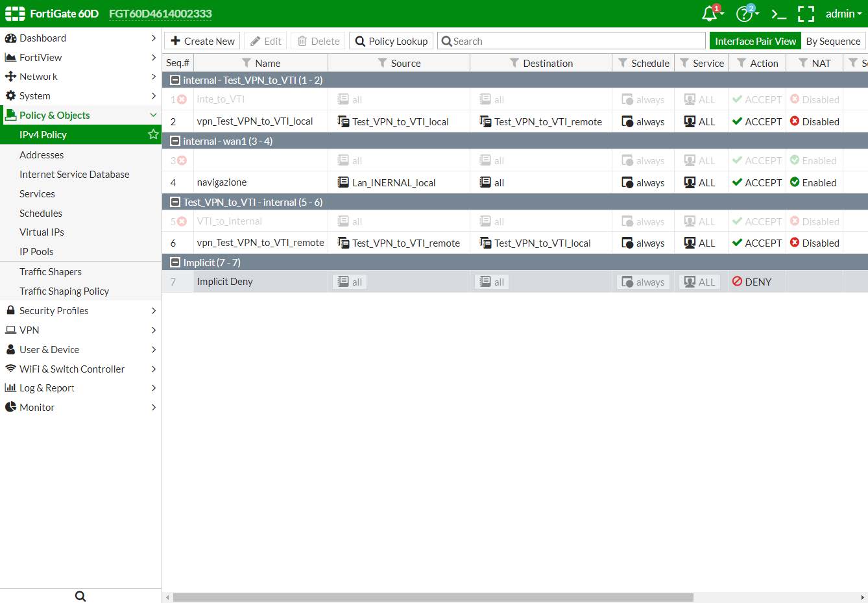Collapse the Policy & Objects menu chevron

click(x=154, y=115)
